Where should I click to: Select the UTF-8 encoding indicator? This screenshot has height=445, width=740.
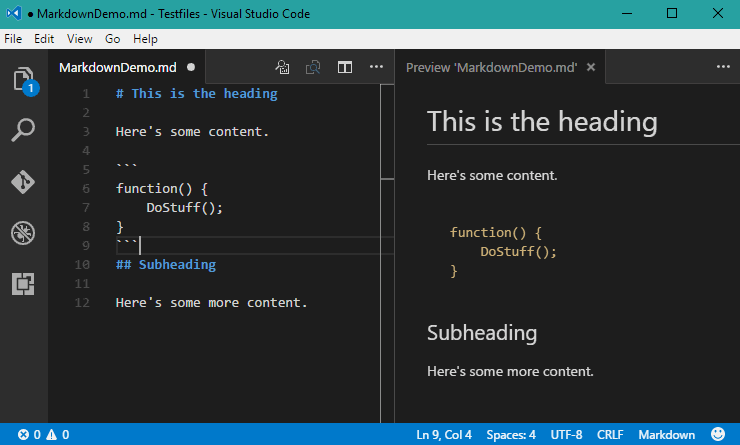[566, 435]
